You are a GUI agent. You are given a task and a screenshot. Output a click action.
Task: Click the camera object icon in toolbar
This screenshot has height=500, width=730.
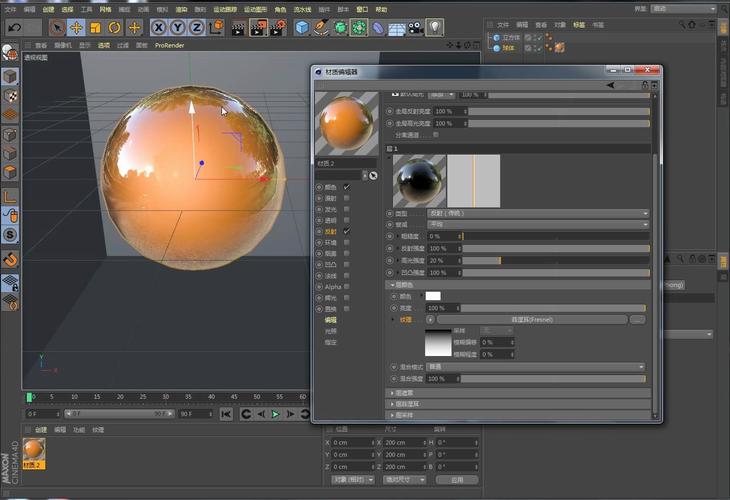point(414,27)
